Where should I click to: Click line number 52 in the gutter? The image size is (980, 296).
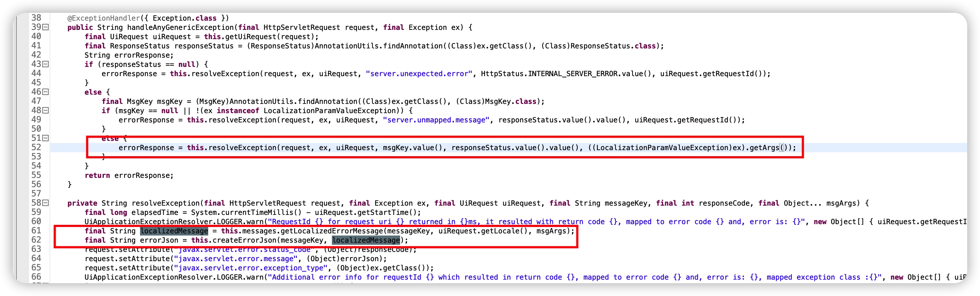(x=36, y=147)
